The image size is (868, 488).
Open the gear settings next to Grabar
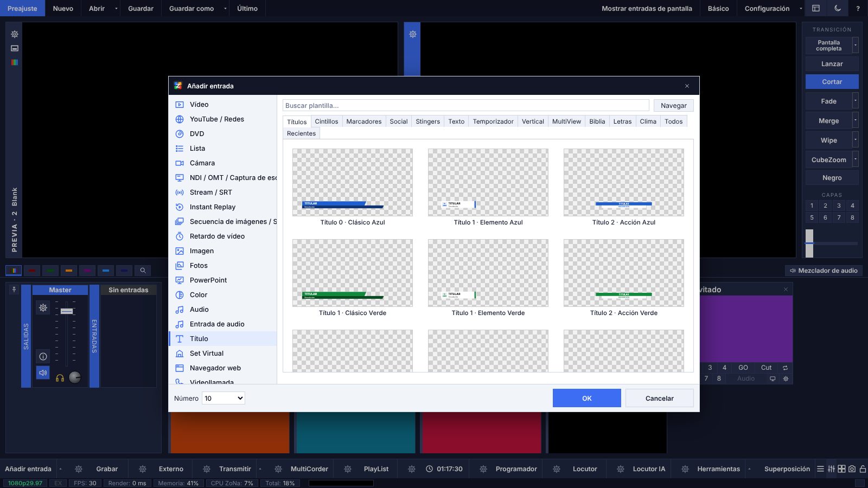pyautogui.click(x=79, y=469)
